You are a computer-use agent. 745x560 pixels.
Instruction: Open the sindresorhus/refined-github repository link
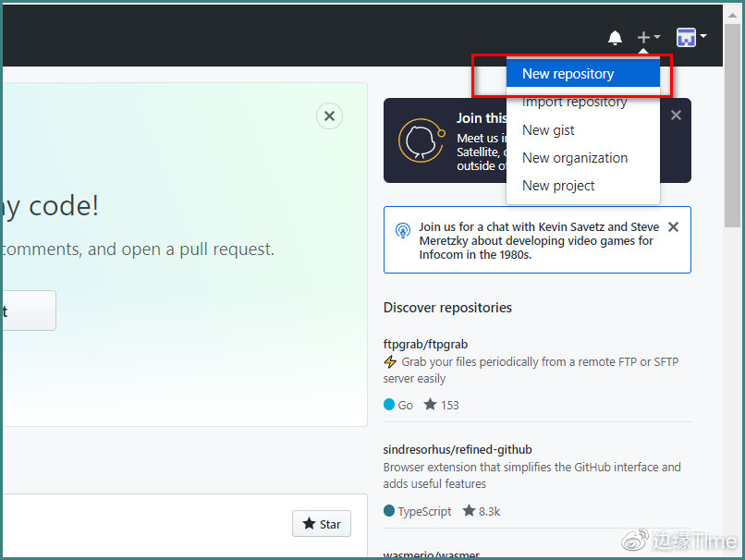coord(457,449)
